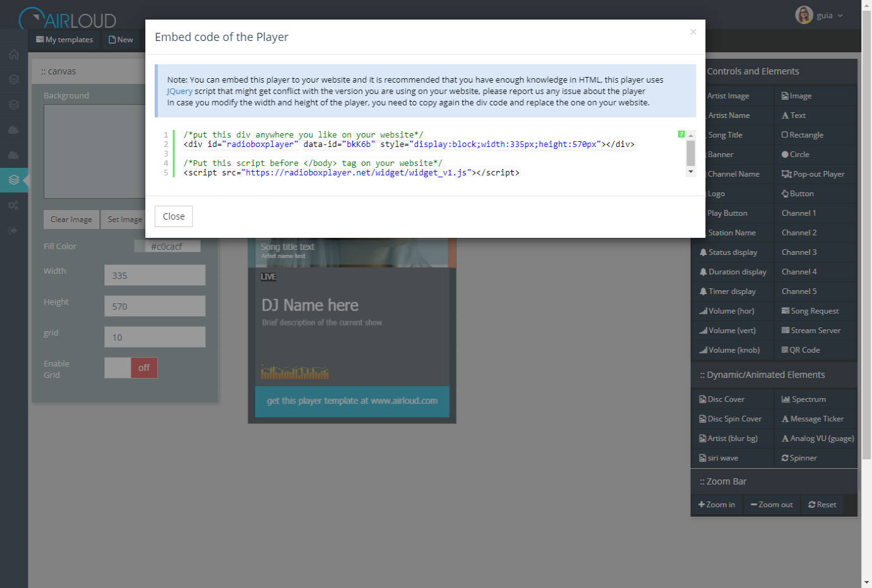Screen dimensions: 872x588
Task: Open guia user account dropdown
Action: click(819, 15)
